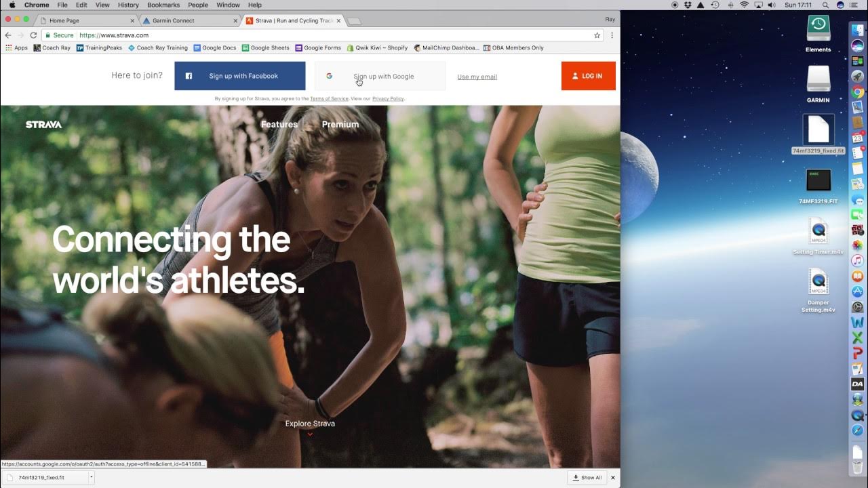
Task: Open TrainingPeaks bookmark
Action: [99, 47]
